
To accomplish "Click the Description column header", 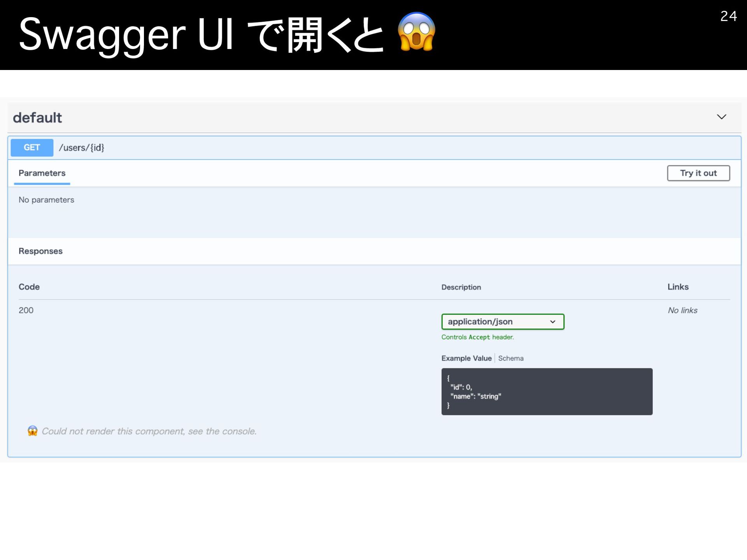I will [x=461, y=287].
